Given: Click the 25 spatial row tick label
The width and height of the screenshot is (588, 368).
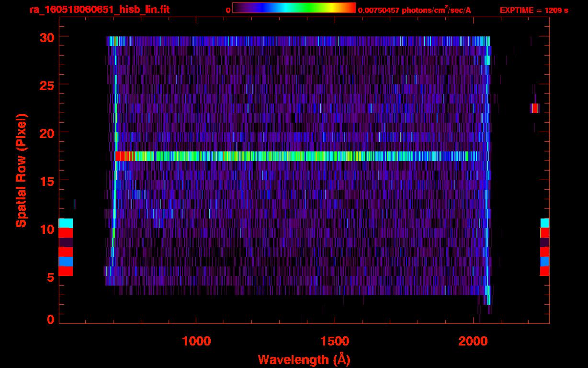Looking at the screenshot, I should (x=46, y=85).
